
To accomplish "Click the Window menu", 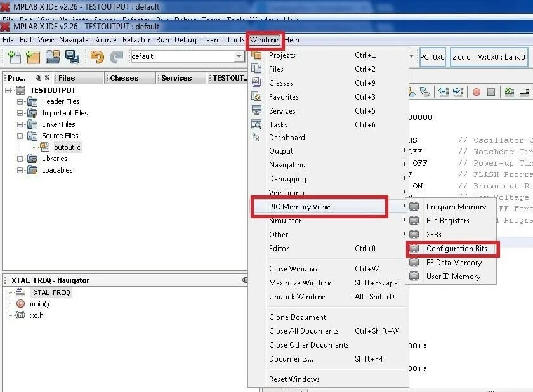I will [x=264, y=40].
